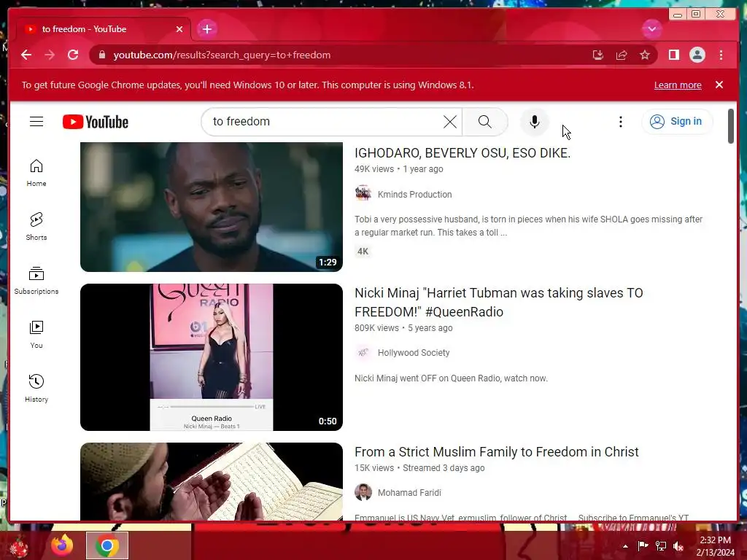The height and width of the screenshot is (560, 747).
Task: Click the magnifier search button
Action: point(484,122)
